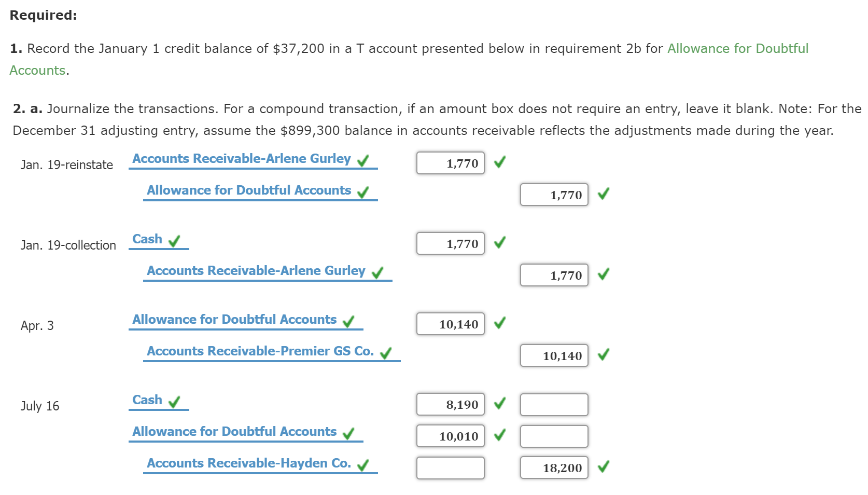Click the green checkmark beside the 1,770 debit amount
Viewport: 868px width, 495px height.
click(499, 162)
